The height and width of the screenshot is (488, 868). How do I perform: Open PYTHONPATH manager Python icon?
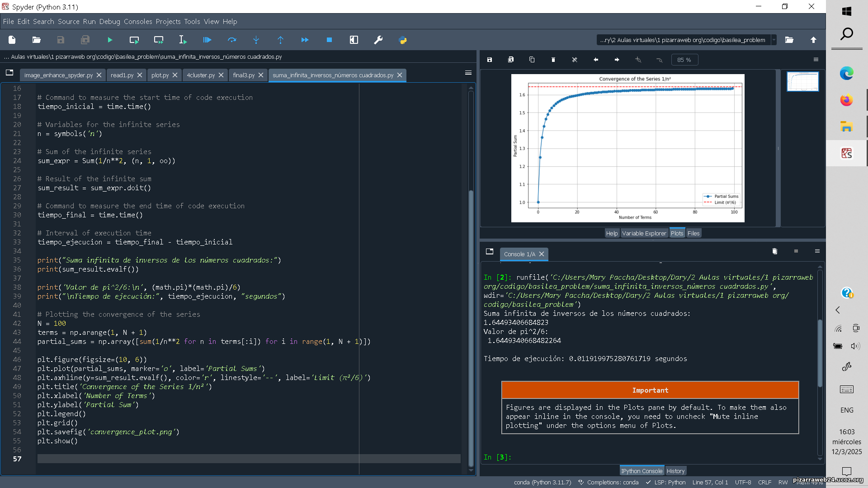[x=403, y=40]
